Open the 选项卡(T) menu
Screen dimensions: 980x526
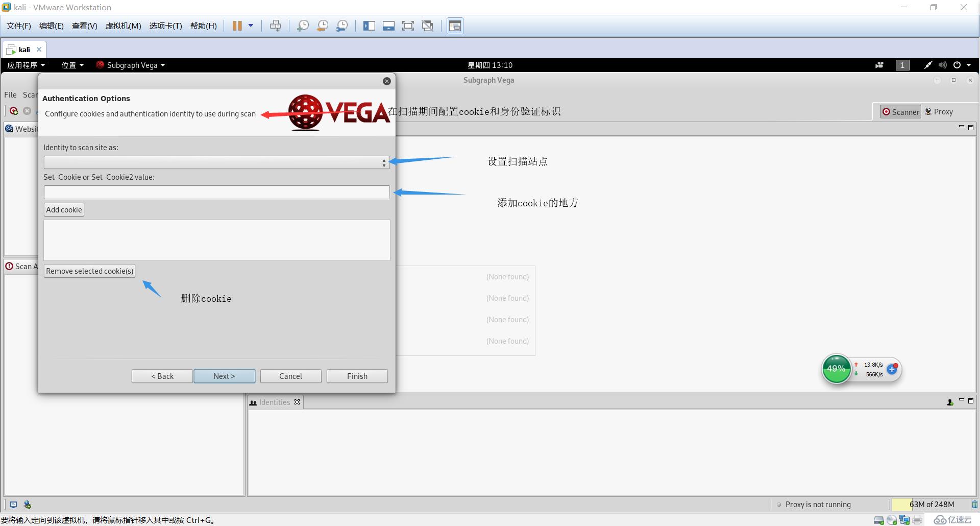[x=165, y=26]
